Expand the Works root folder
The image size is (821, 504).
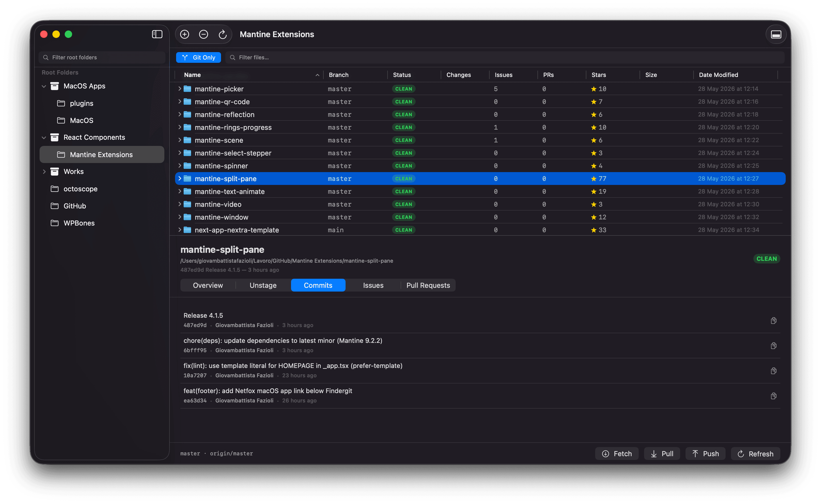44,172
